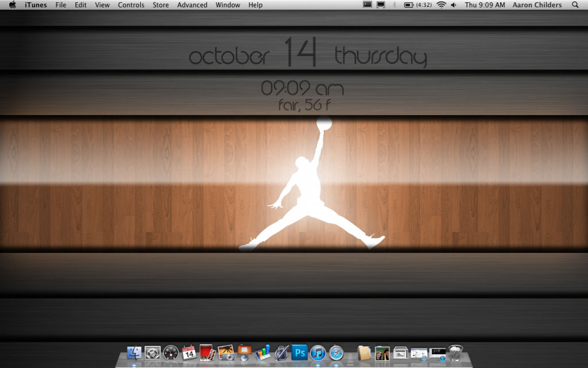Open iCal calendar showing 14 in the Dock

(189, 353)
